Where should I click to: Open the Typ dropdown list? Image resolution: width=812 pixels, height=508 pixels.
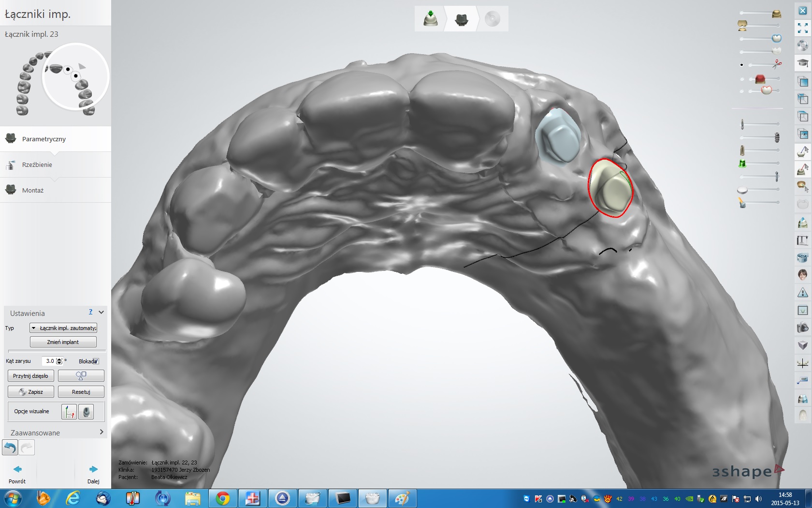(x=63, y=328)
